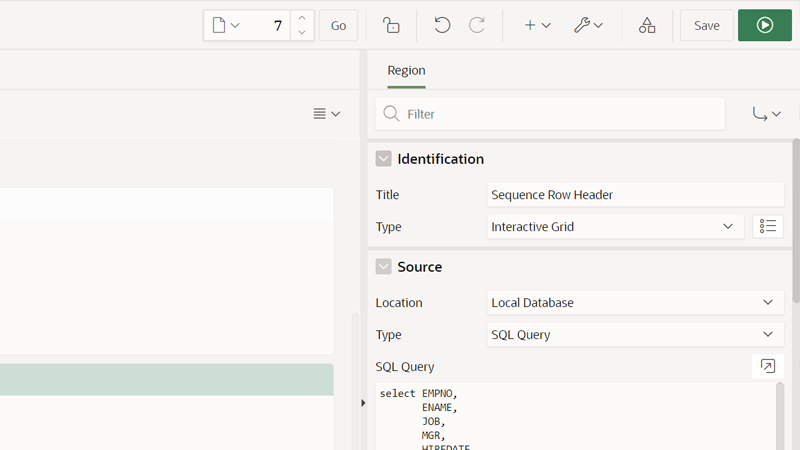Viewport: 800px width, 450px height.
Task: Open the region Type dropdown
Action: pyautogui.click(x=615, y=227)
